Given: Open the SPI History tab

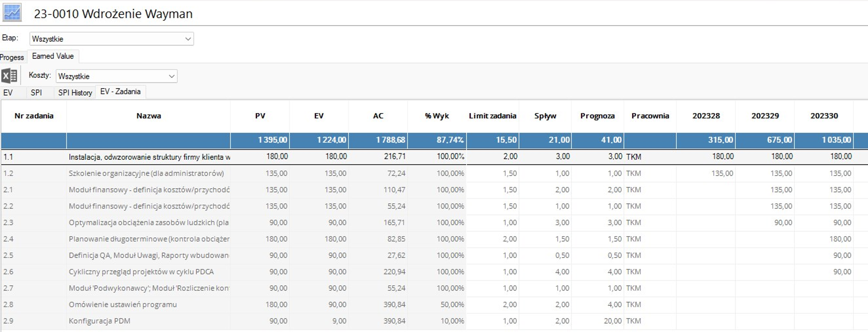Looking at the screenshot, I should click(x=75, y=93).
